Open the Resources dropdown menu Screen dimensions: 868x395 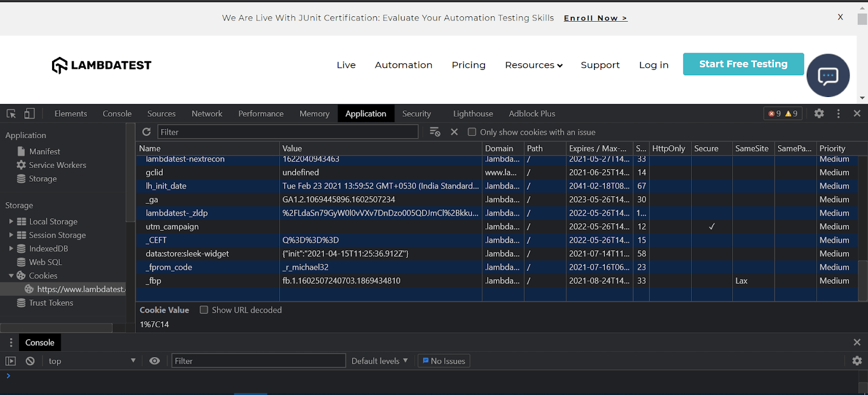(533, 65)
